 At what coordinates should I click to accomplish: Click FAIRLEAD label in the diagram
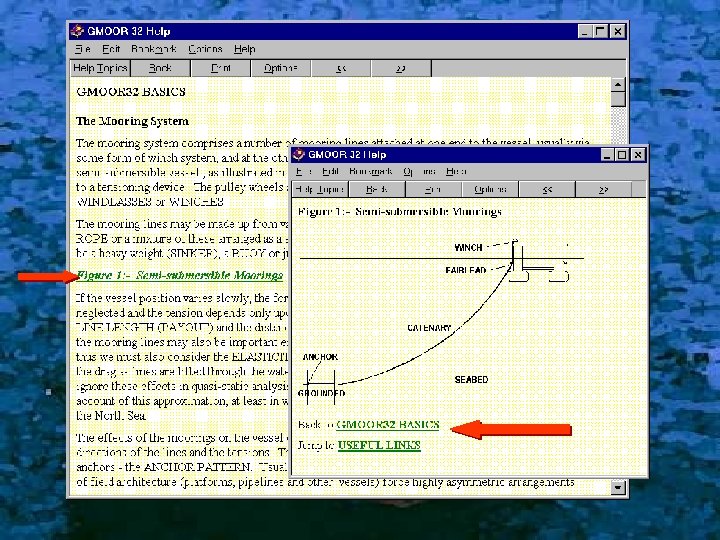point(466,270)
